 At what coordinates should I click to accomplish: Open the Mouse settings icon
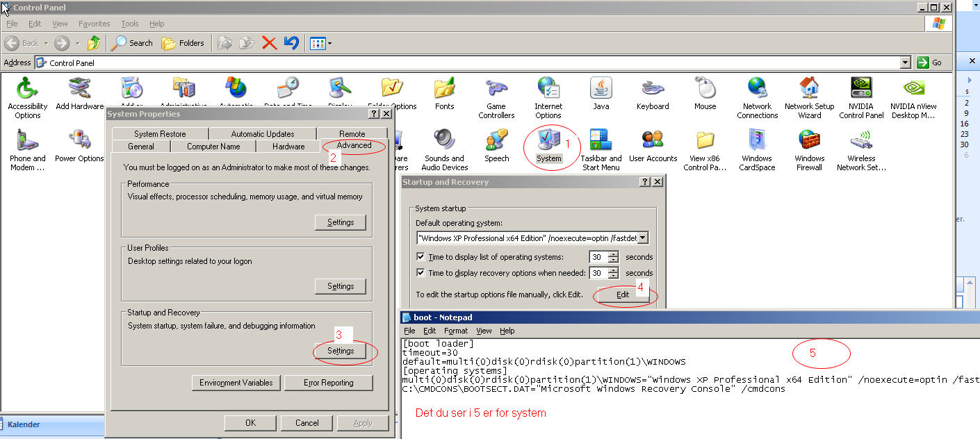coord(705,94)
